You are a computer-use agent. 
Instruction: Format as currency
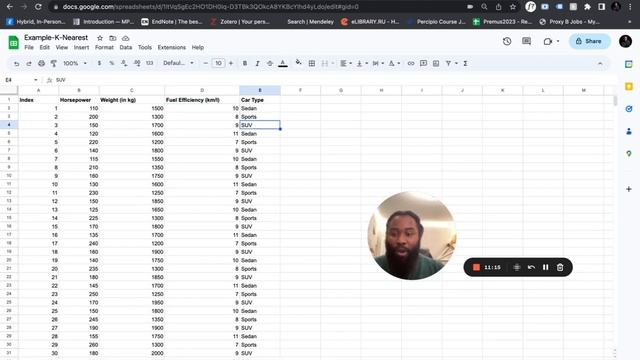(x=99, y=64)
